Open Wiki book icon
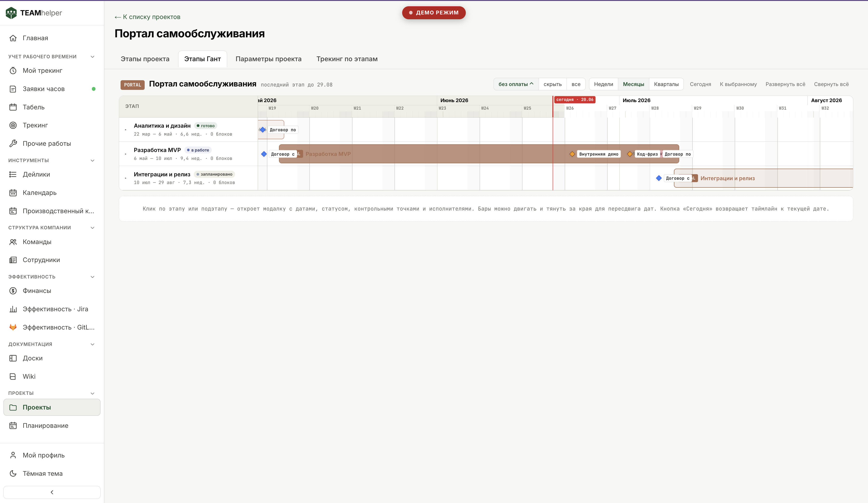Screen dimensions: 868x503 [x=13, y=376]
